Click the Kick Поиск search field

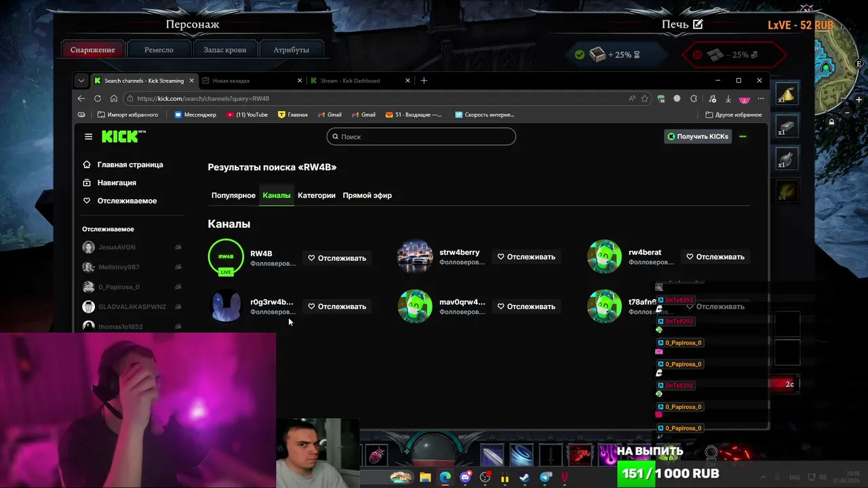[x=421, y=136]
